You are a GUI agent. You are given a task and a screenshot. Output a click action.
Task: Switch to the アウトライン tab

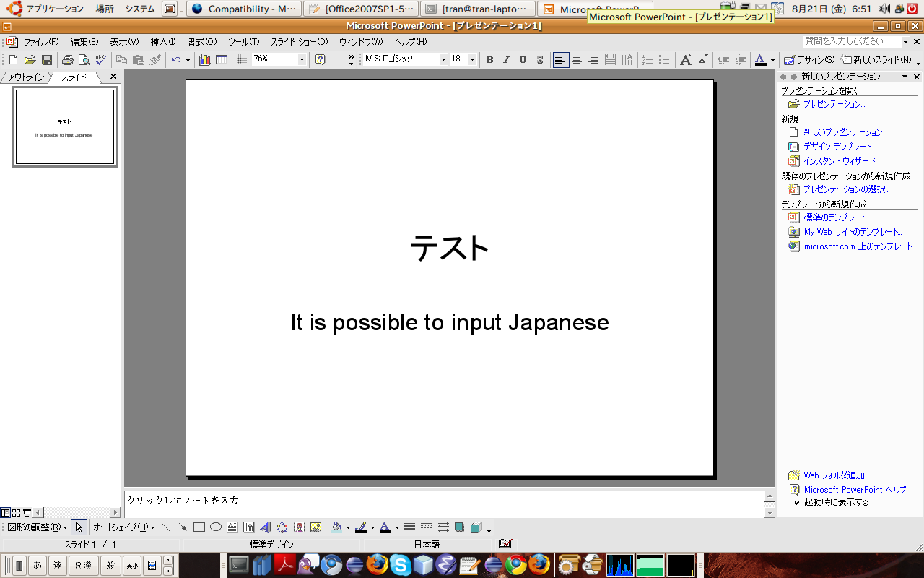26,77
